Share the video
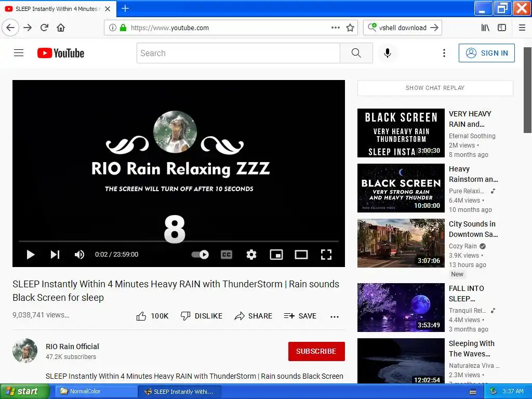Image resolution: width=532 pixels, height=399 pixels. 254,316
